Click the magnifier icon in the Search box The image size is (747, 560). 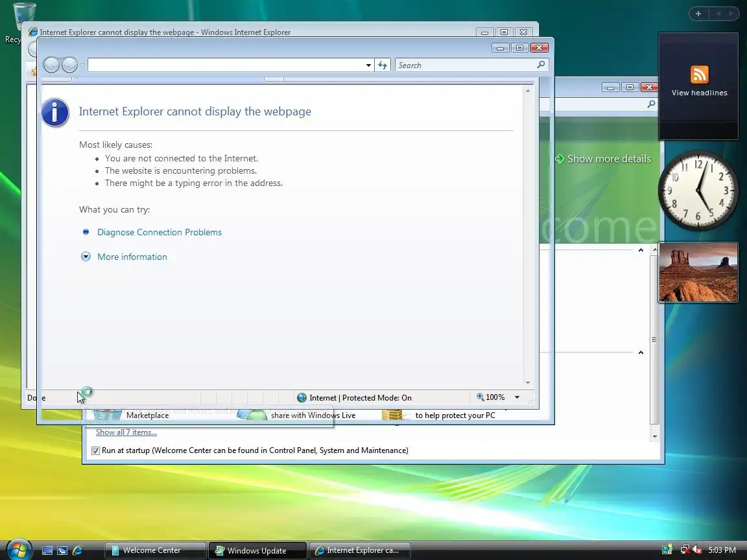coord(541,65)
